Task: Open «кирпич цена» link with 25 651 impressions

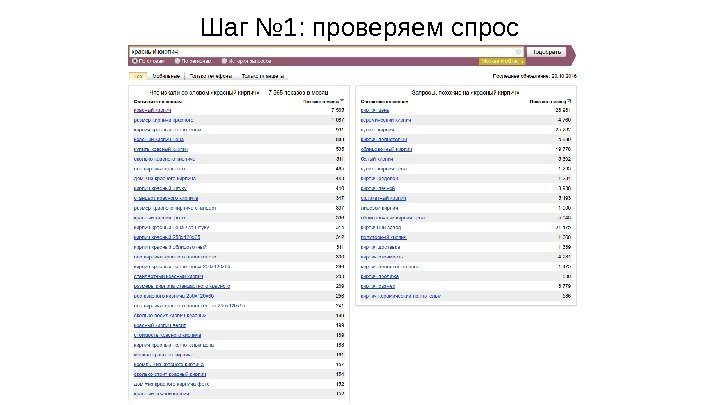Action: pyautogui.click(x=374, y=109)
